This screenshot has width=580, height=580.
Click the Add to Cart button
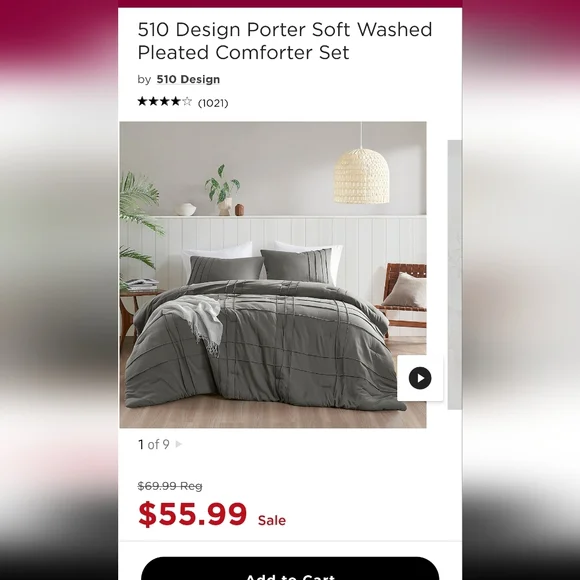point(290,569)
